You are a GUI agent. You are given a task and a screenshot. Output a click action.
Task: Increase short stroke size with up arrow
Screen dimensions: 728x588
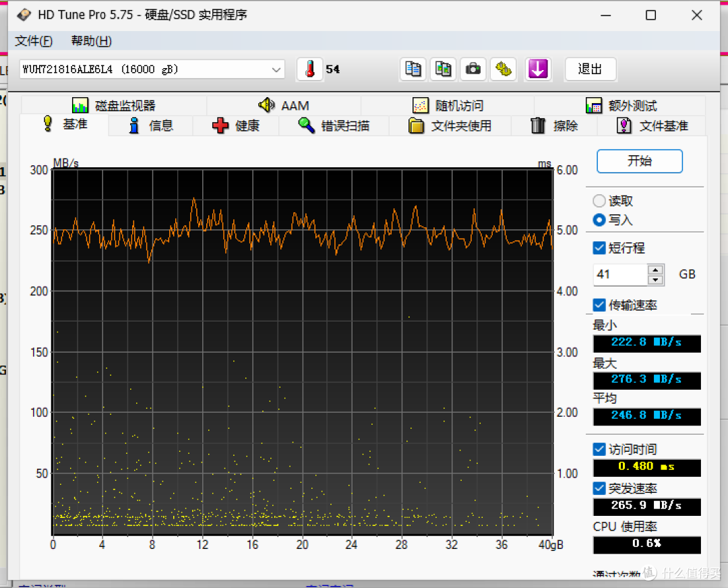(x=655, y=269)
